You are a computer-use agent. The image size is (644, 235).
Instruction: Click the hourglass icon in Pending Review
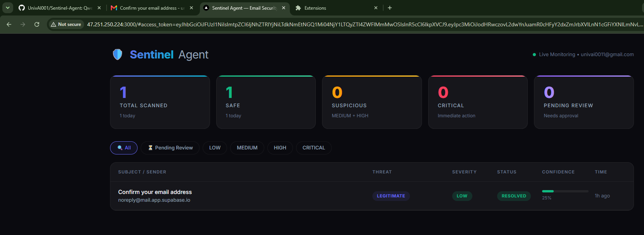[x=150, y=148]
